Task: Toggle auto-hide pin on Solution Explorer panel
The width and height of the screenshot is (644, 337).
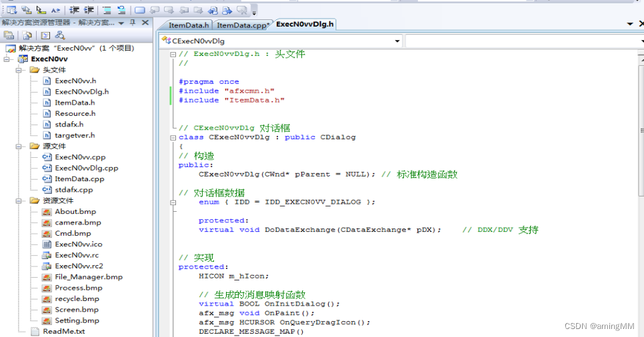Action: [x=133, y=23]
